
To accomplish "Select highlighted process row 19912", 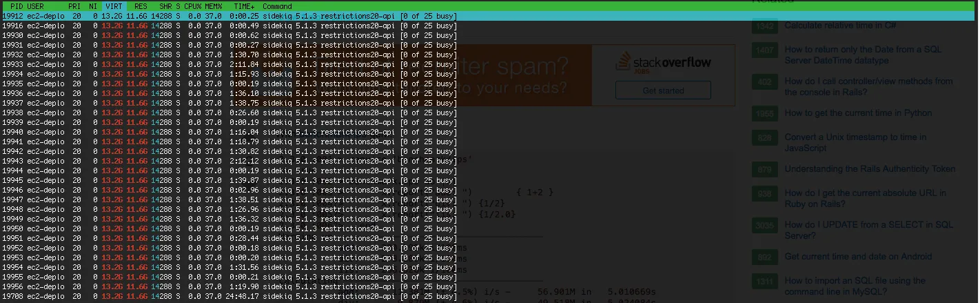I will pyautogui.click(x=489, y=16).
